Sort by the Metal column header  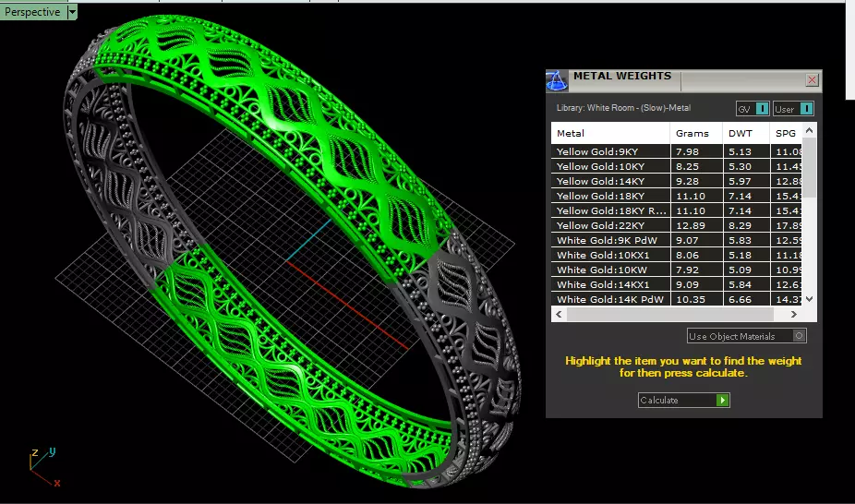point(610,133)
